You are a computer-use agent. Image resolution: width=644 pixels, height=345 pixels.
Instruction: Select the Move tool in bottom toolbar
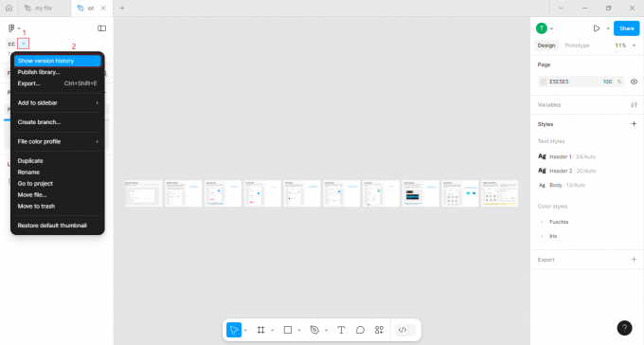pyautogui.click(x=234, y=330)
